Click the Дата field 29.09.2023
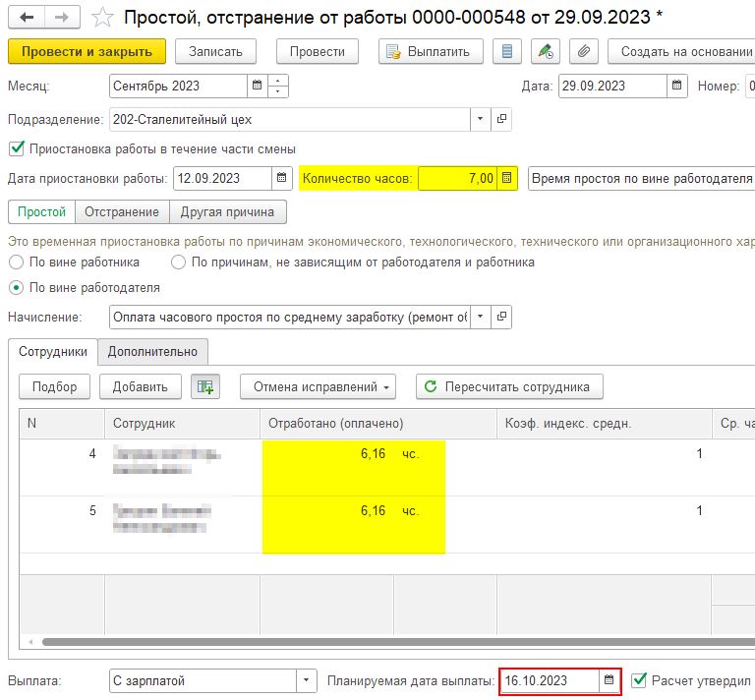The image size is (755, 700). tap(612, 86)
